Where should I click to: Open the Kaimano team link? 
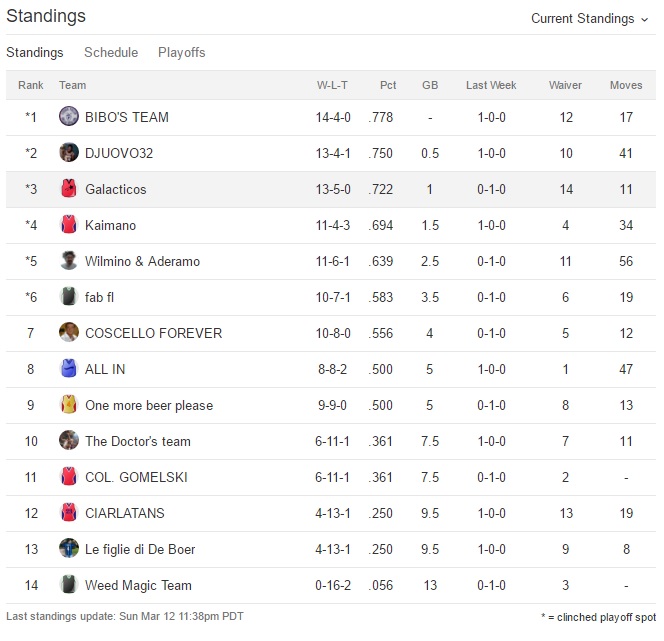pyautogui.click(x=110, y=225)
